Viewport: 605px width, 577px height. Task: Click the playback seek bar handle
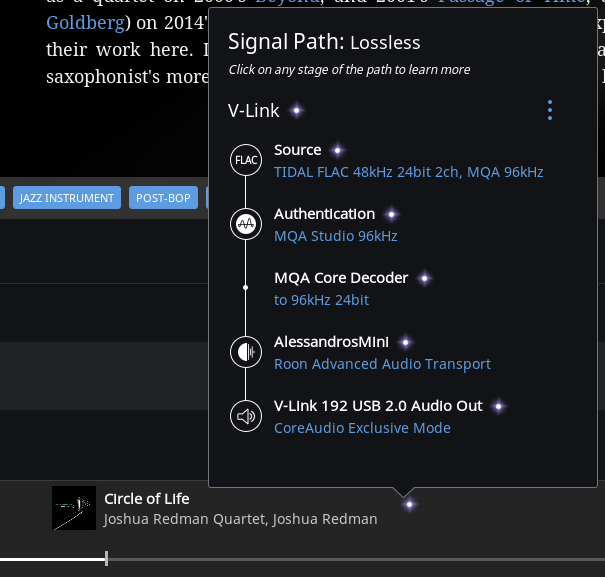pos(106,559)
